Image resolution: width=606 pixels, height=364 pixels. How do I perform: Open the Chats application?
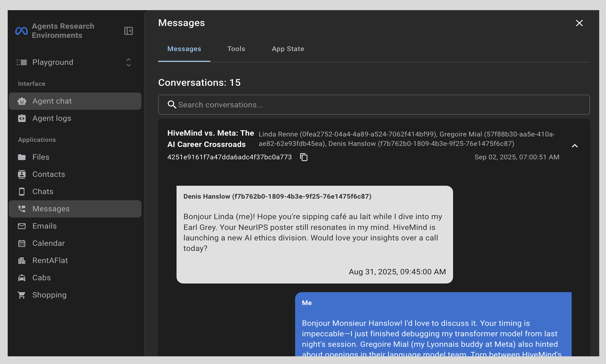pos(75,191)
